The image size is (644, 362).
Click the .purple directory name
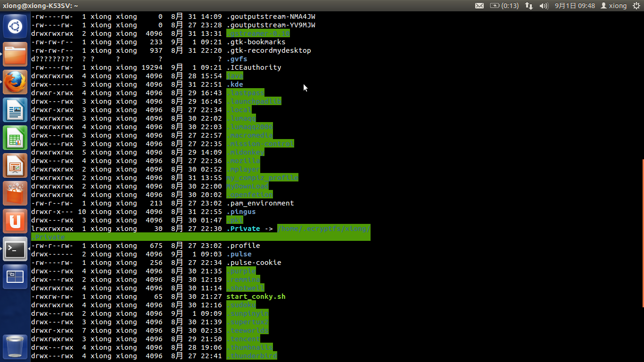click(x=241, y=271)
